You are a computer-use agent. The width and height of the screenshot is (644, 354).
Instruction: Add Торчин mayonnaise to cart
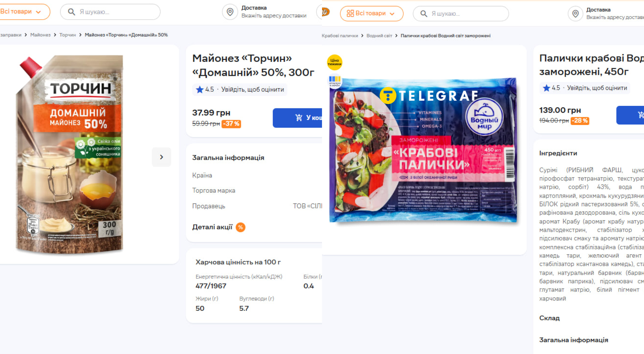[x=298, y=118]
